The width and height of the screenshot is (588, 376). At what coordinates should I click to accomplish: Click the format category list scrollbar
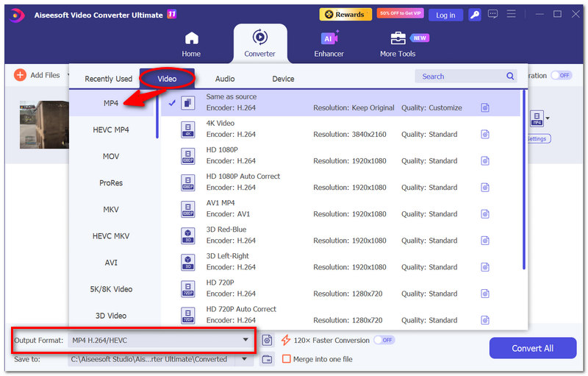157,115
